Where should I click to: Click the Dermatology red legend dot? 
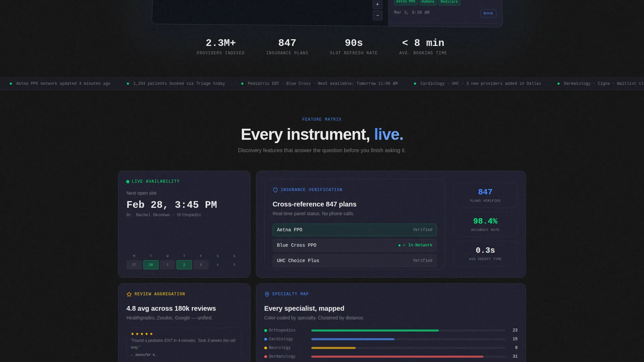coord(266,357)
